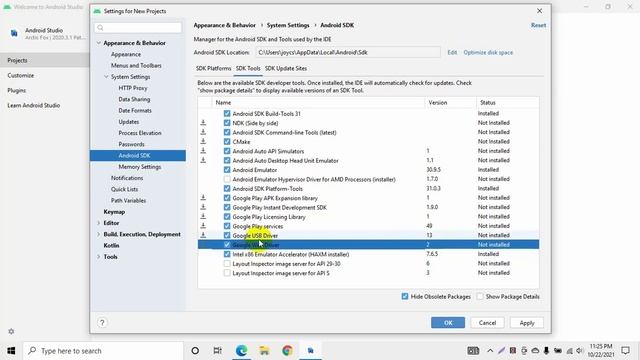Open Memory Settings page
Viewport: 640px width, 360px height.
(140, 167)
